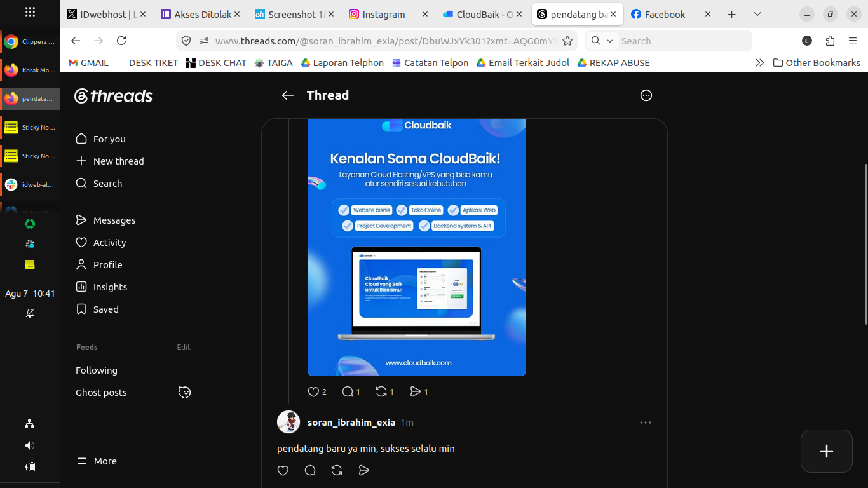The height and width of the screenshot is (488, 868).
Task: Open the Profile page
Action: [98, 265]
